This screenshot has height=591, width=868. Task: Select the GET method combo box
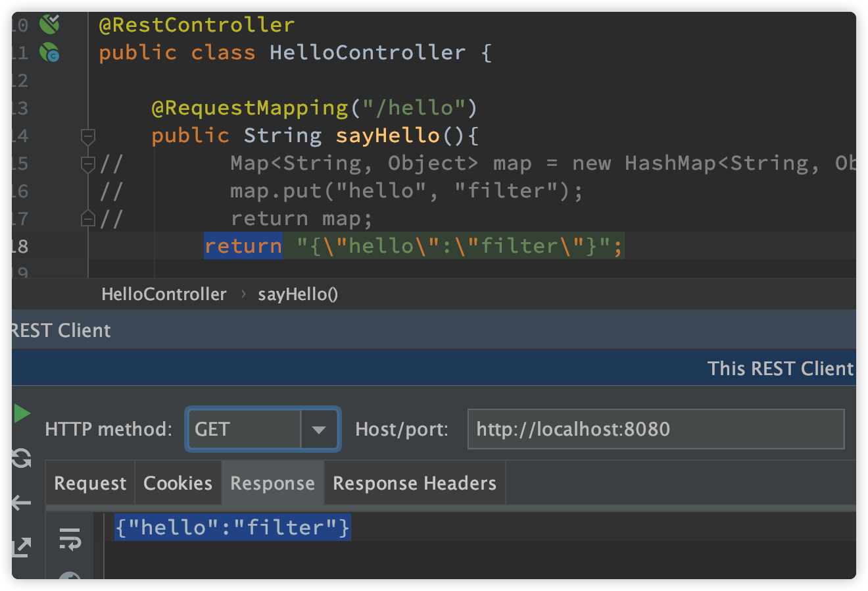coord(263,430)
